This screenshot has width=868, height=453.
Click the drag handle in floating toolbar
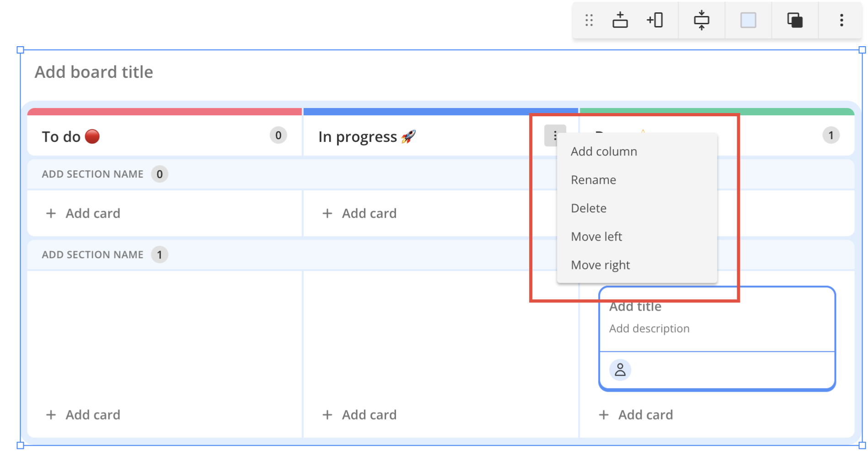[589, 20]
